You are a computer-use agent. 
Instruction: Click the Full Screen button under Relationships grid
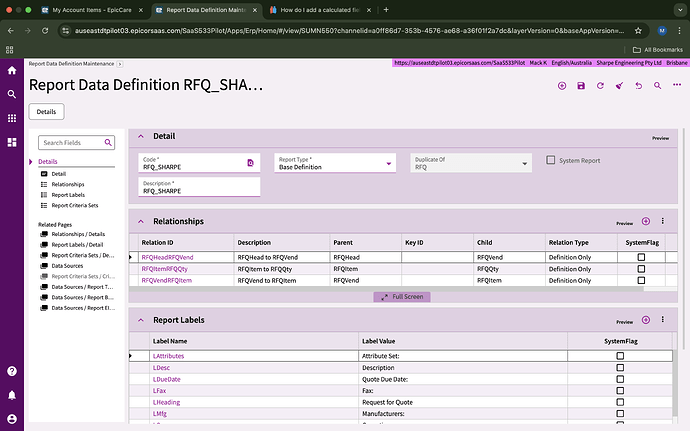tap(402, 297)
